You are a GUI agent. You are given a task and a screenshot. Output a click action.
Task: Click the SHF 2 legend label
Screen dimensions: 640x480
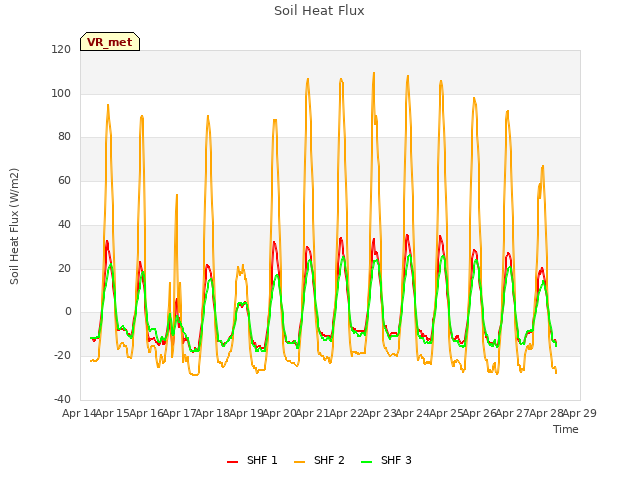(329, 460)
